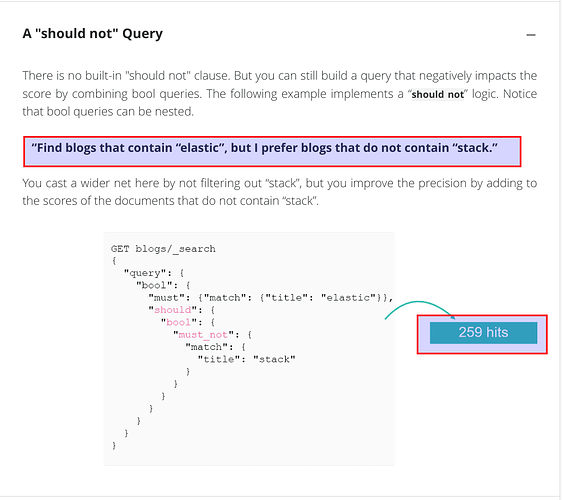Click the inner "match" line above title stack
The width and height of the screenshot is (562, 500).
coord(215,347)
